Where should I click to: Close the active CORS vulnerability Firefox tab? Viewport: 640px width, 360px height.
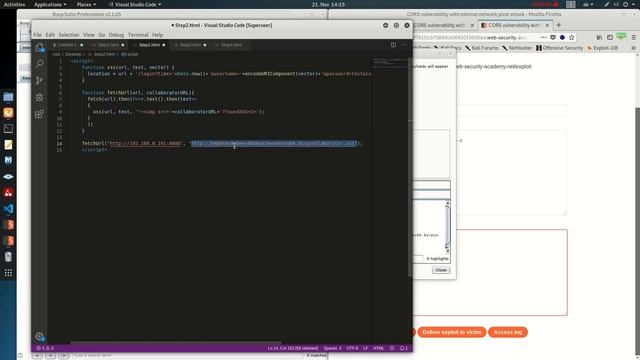547,25
